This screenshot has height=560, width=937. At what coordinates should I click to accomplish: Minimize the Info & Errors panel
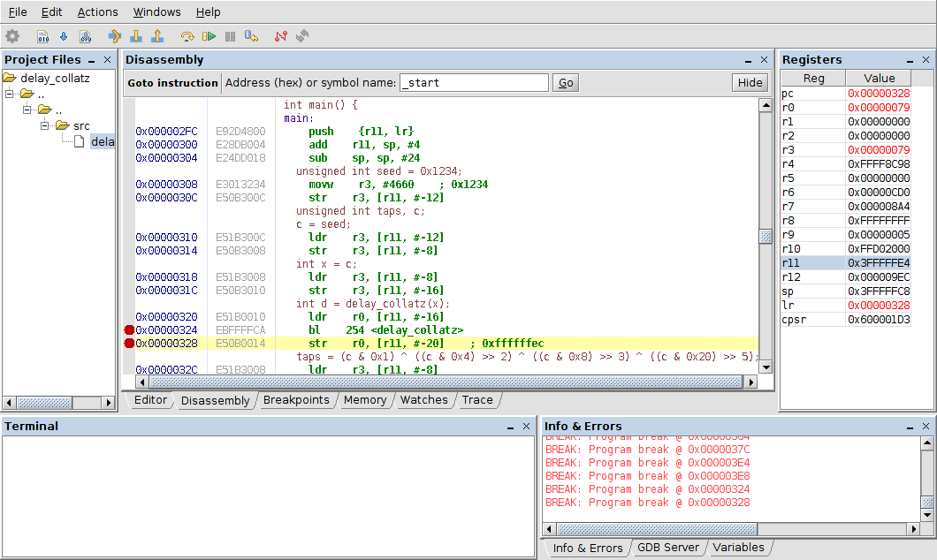point(910,427)
